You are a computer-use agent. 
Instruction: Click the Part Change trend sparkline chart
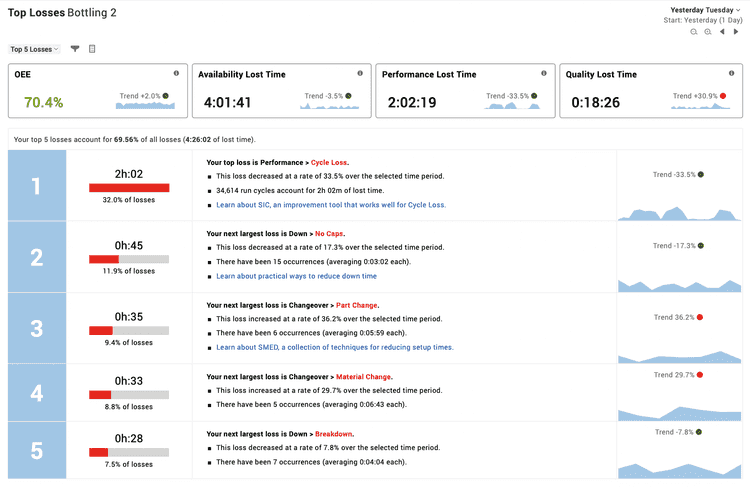pos(679,357)
